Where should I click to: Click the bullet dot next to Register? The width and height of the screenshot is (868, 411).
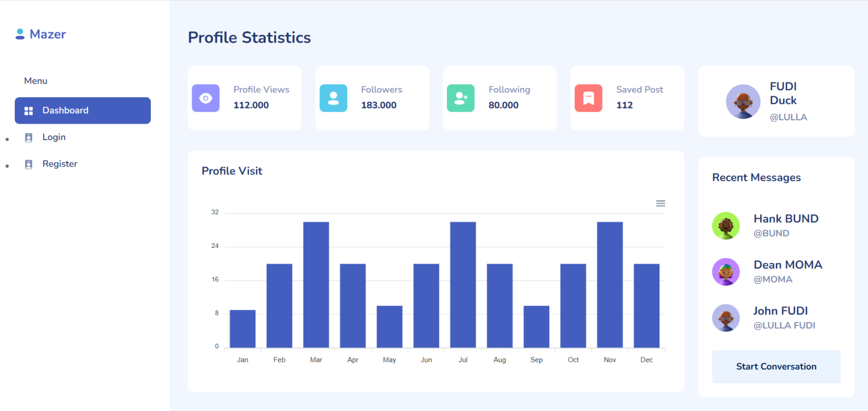[7, 164]
